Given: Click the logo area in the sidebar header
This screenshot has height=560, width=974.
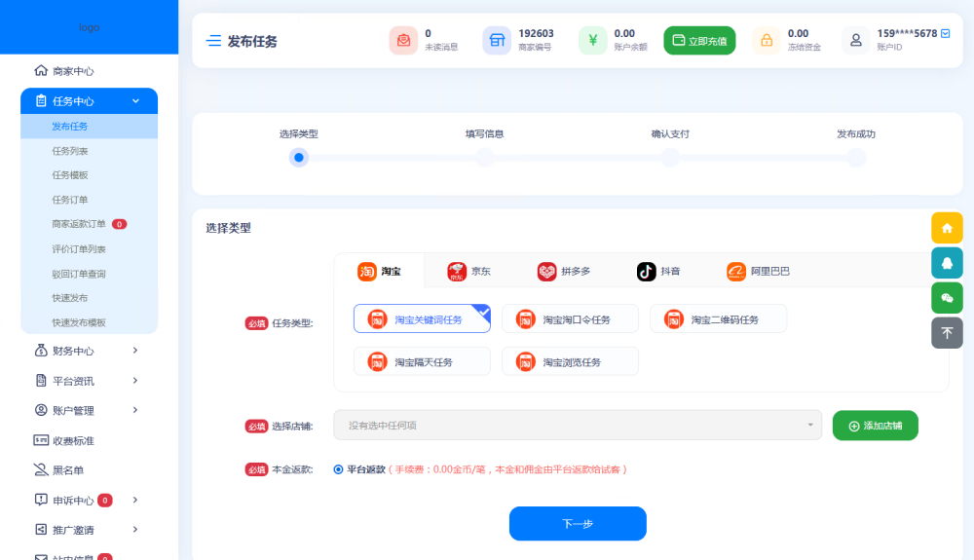Looking at the screenshot, I should click(89, 27).
